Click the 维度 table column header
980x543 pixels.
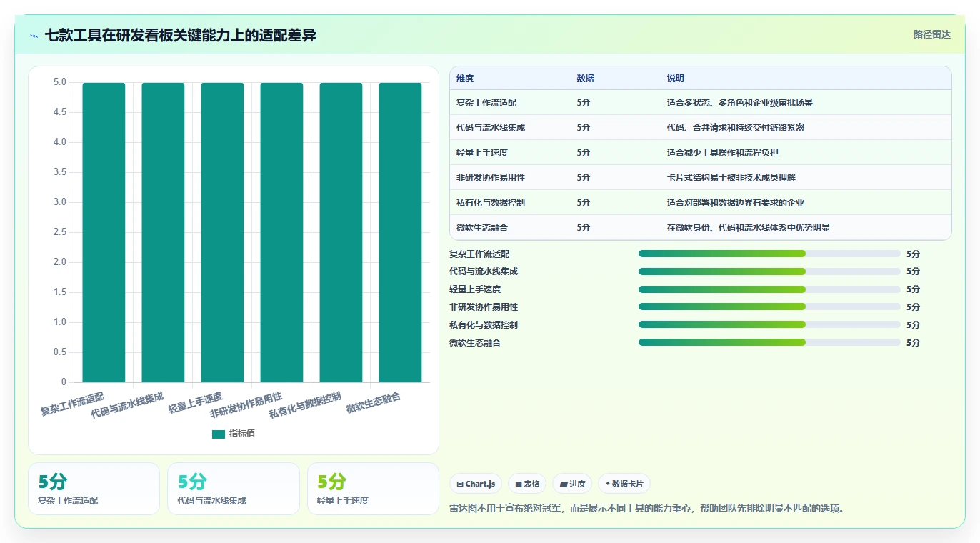tap(465, 79)
